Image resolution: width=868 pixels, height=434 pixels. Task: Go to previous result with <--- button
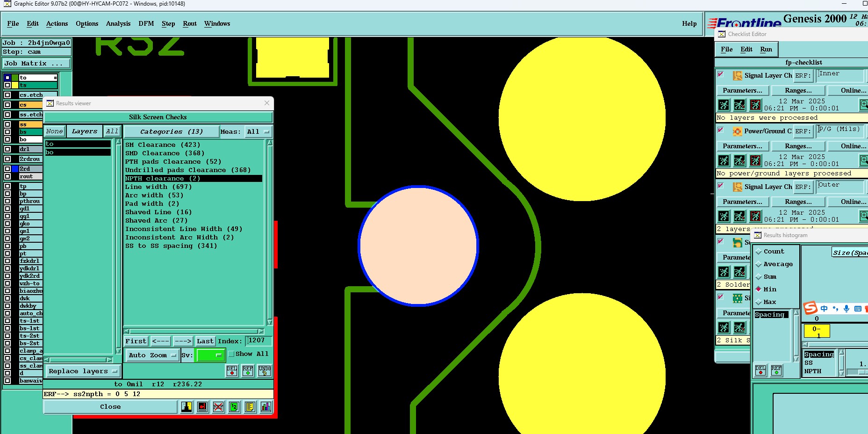click(161, 341)
